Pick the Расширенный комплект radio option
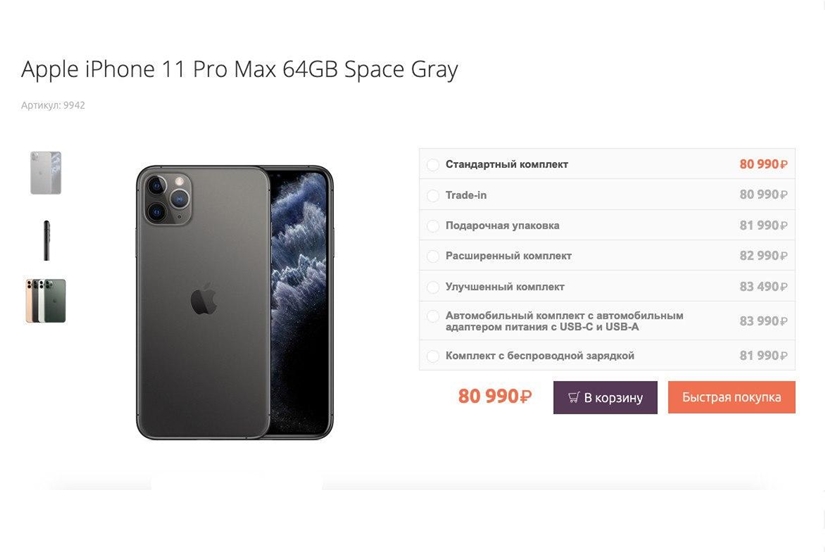Screen dimensions: 825x552 pos(433,256)
